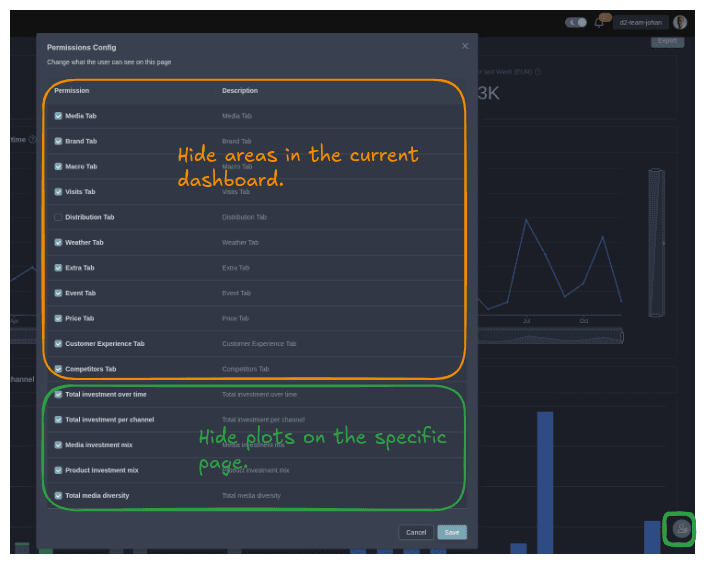Click the 'Total media diversity' description text
704x564 pixels.
[251, 496]
